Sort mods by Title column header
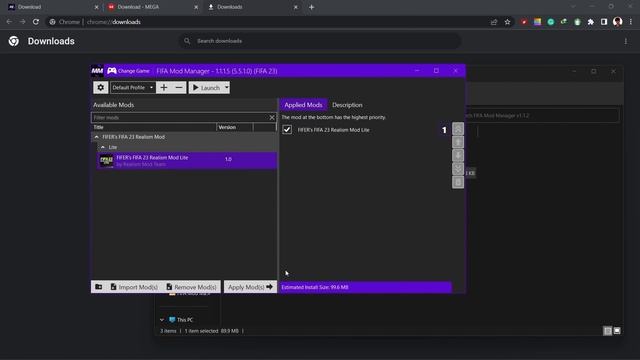Screen dimensions: 640x360 (x=153, y=127)
